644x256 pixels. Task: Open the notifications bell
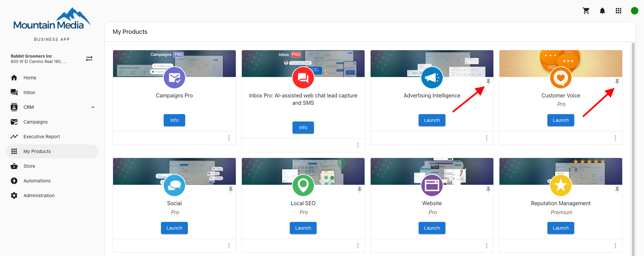pyautogui.click(x=602, y=11)
